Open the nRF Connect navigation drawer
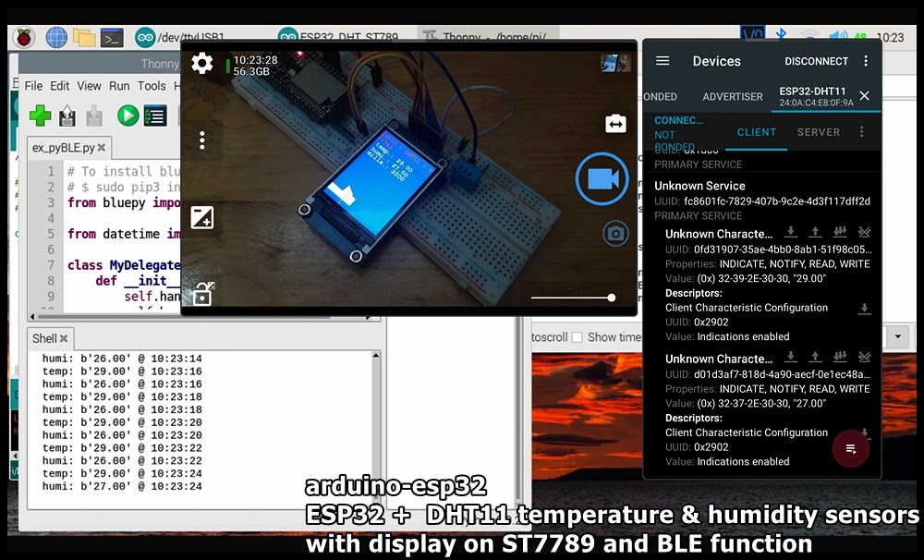The width and height of the screenshot is (924, 560). [663, 61]
